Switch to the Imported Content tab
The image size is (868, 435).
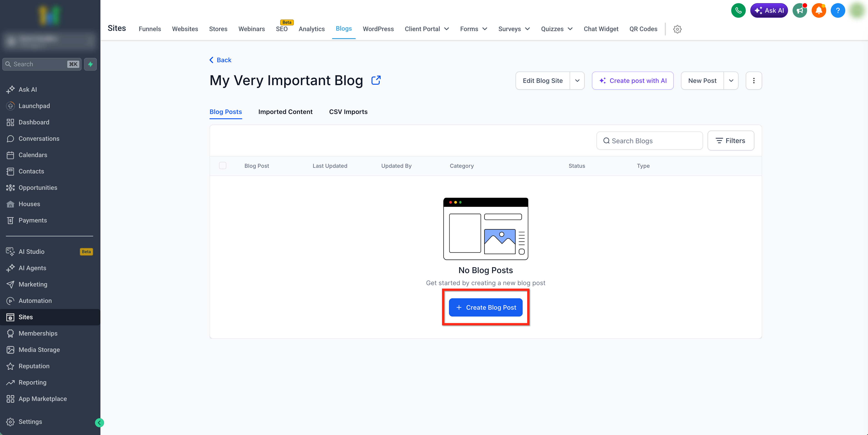(x=285, y=112)
